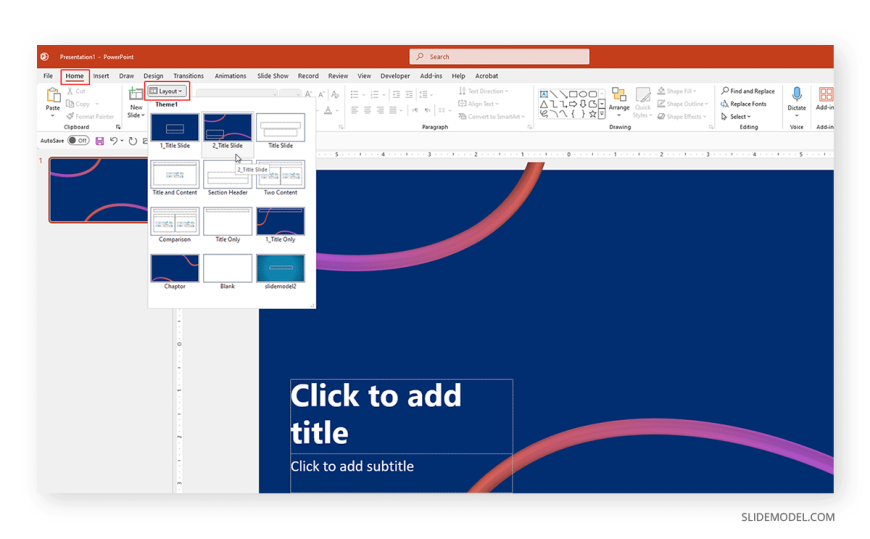Click Replace Fonts button

(x=743, y=104)
